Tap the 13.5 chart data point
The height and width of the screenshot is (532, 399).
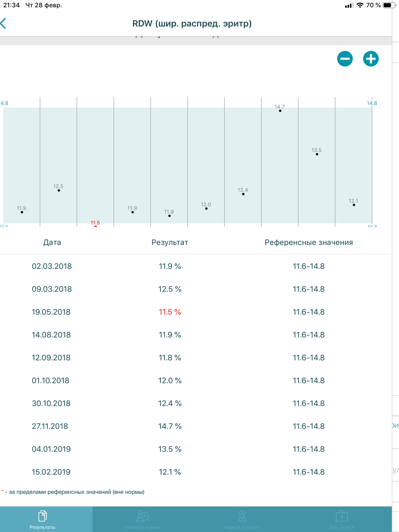317,154
